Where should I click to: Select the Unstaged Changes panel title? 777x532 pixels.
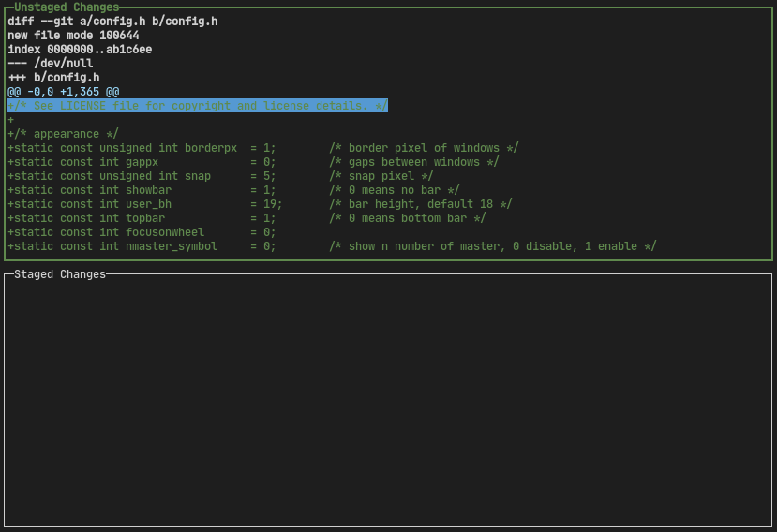click(x=67, y=7)
